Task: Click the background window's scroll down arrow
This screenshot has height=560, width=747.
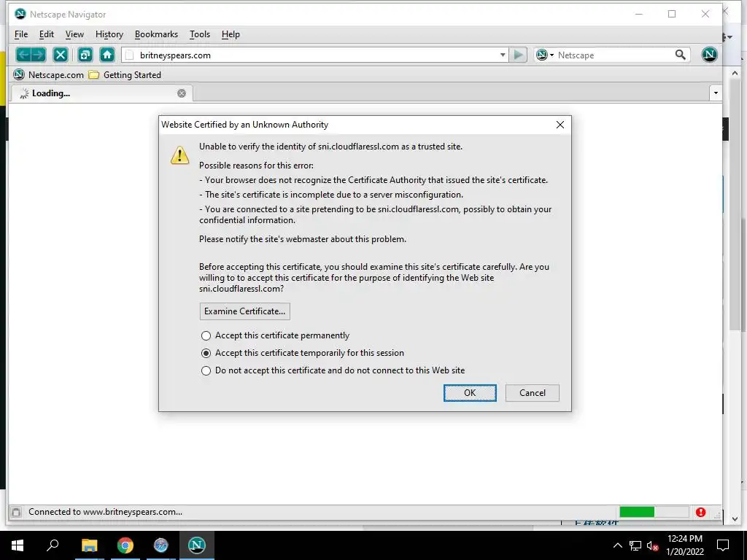Action: (735, 518)
